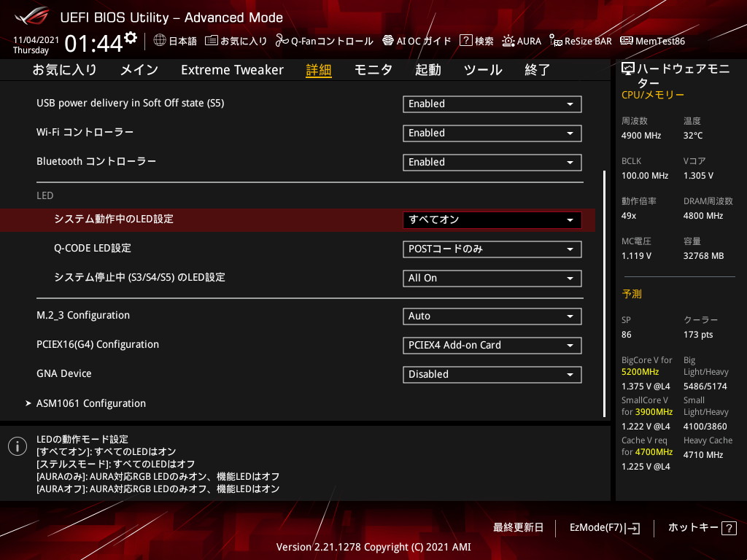Screen dimensions: 747x560
Task: Click the 32°C temperature value
Action: (x=693, y=136)
